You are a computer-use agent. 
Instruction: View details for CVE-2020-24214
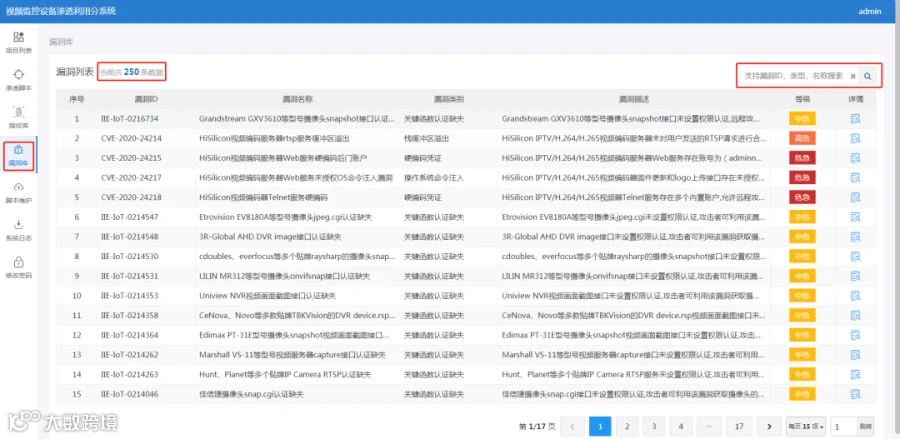pos(855,138)
